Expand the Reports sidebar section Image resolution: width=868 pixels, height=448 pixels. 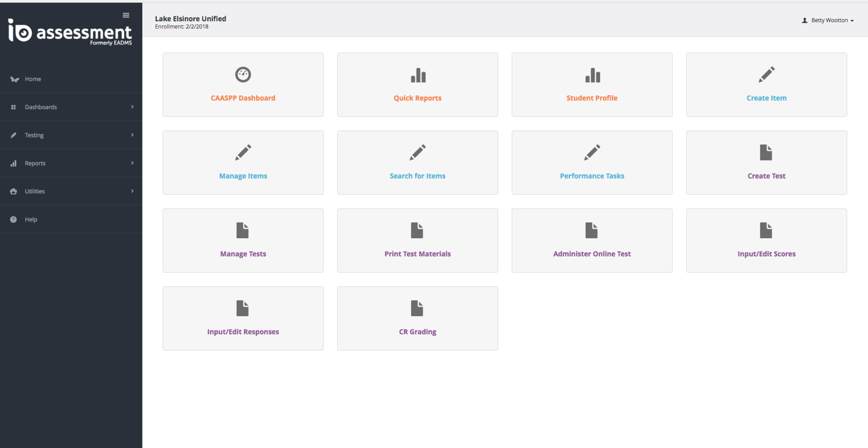[x=71, y=163]
